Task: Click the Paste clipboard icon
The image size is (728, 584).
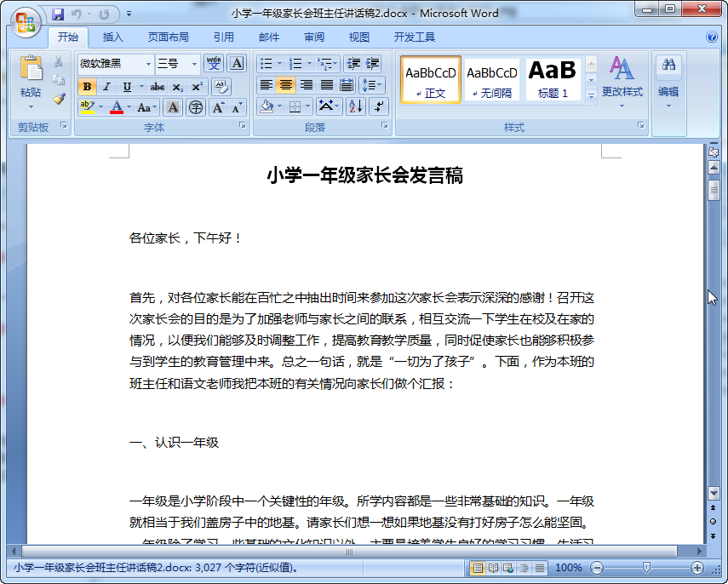Action: pyautogui.click(x=31, y=68)
